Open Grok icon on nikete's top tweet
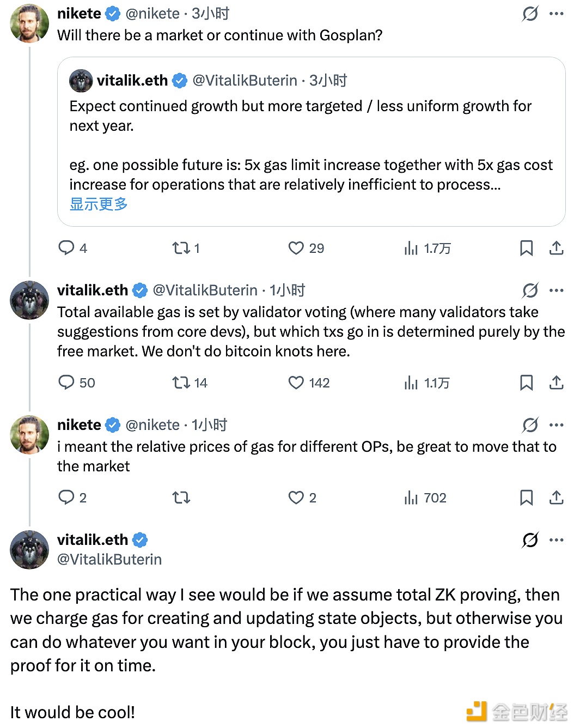This screenshot has width=574, height=728. [530, 14]
